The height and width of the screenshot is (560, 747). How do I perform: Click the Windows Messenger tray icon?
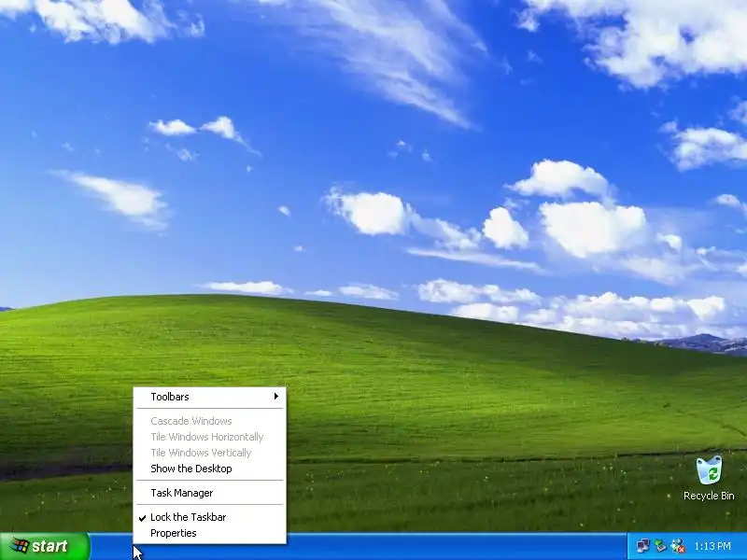point(678,546)
